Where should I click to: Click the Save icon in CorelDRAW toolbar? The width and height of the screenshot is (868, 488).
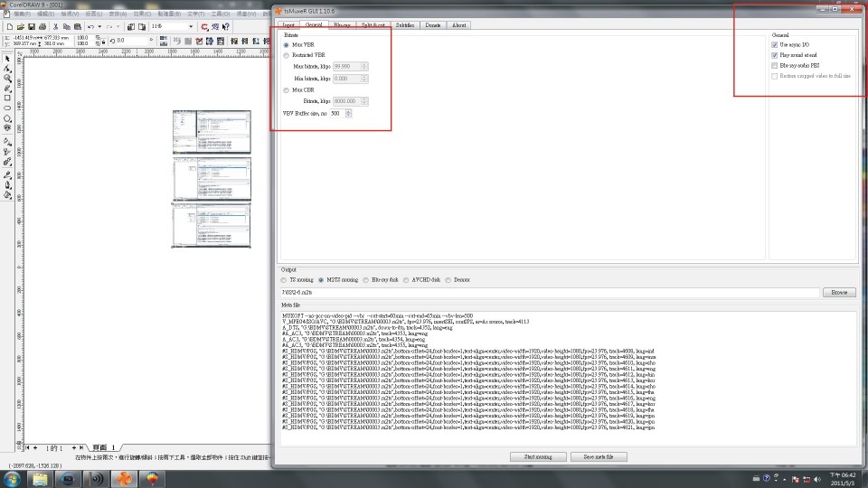(32, 26)
